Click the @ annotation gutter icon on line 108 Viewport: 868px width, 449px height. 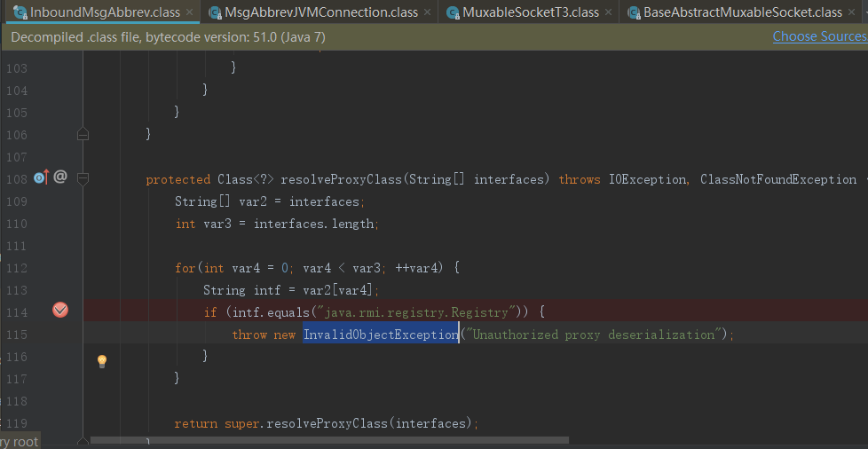pyautogui.click(x=60, y=177)
